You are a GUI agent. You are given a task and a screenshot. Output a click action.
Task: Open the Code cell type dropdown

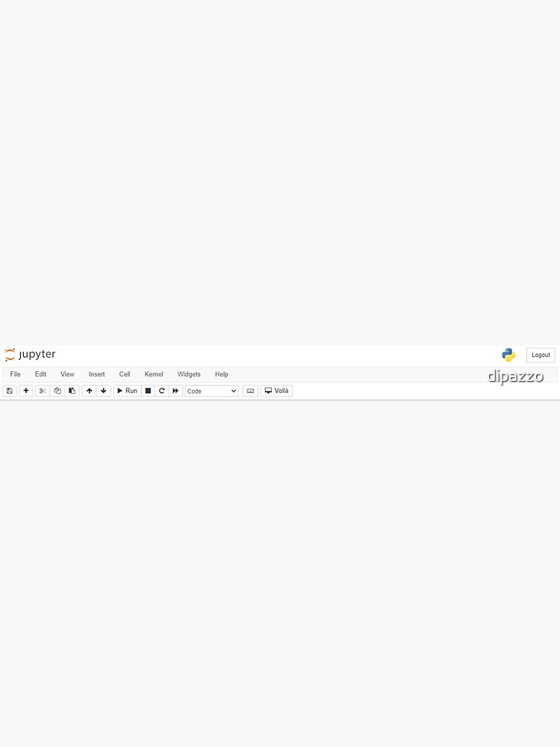(x=211, y=391)
